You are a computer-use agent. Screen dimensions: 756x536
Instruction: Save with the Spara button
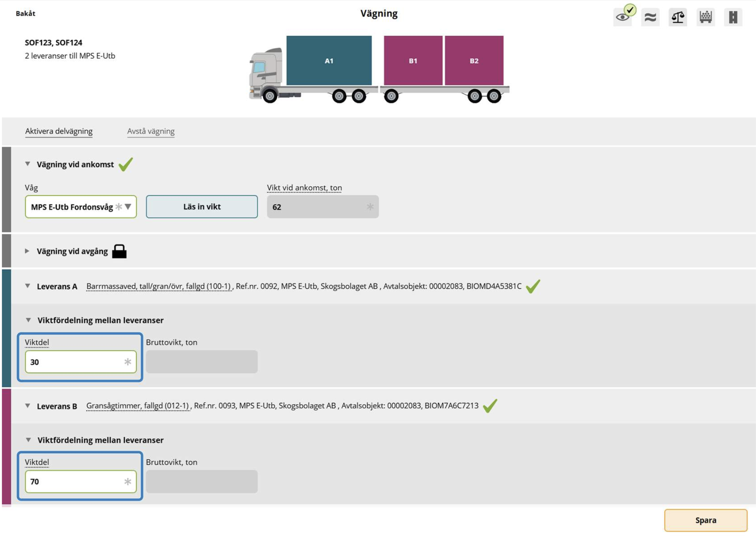click(x=705, y=520)
